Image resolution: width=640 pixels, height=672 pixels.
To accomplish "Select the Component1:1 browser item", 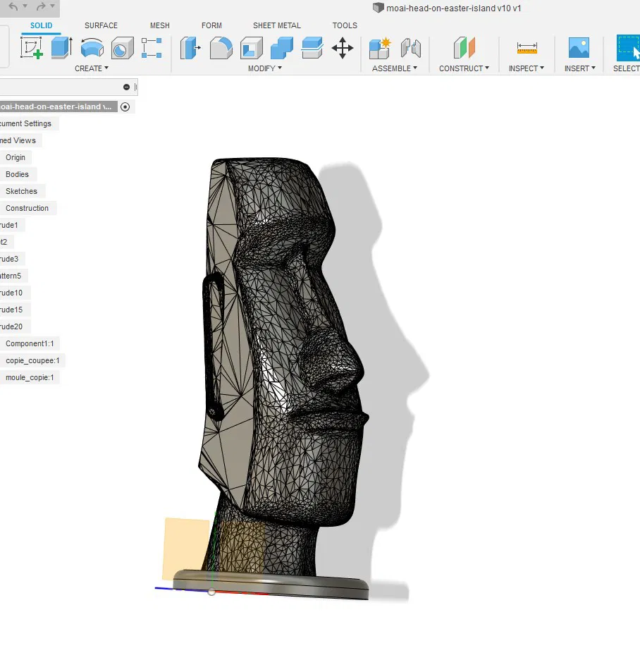I will pyautogui.click(x=30, y=343).
